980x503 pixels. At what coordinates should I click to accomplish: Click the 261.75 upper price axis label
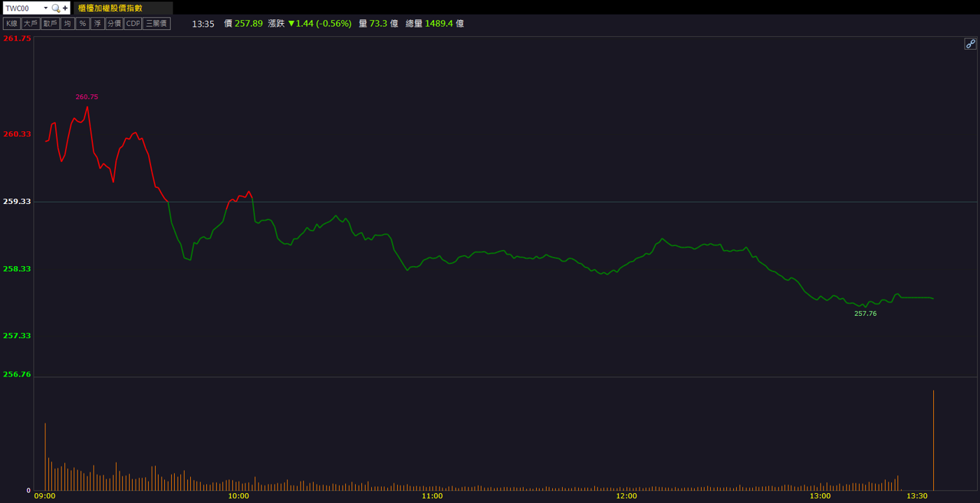[17, 38]
